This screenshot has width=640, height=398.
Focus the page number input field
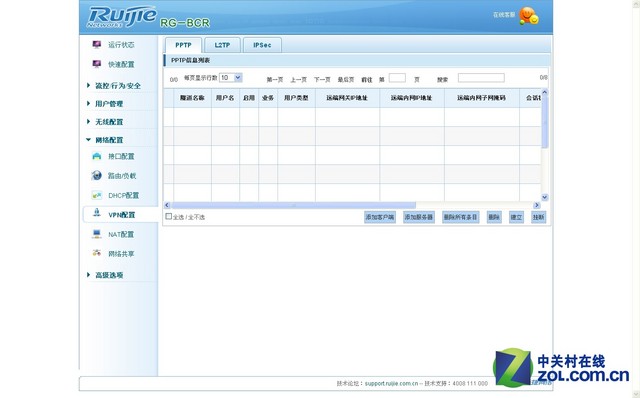tap(397, 78)
